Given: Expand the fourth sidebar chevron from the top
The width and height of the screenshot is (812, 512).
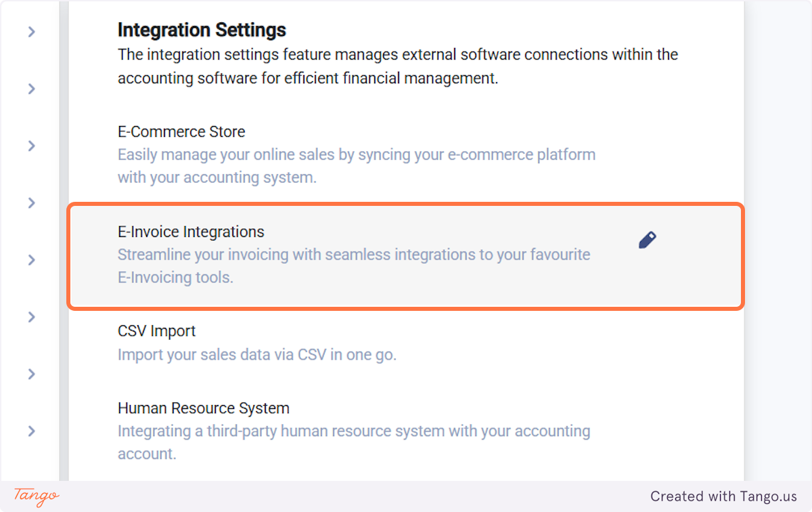Looking at the screenshot, I should click(x=31, y=202).
